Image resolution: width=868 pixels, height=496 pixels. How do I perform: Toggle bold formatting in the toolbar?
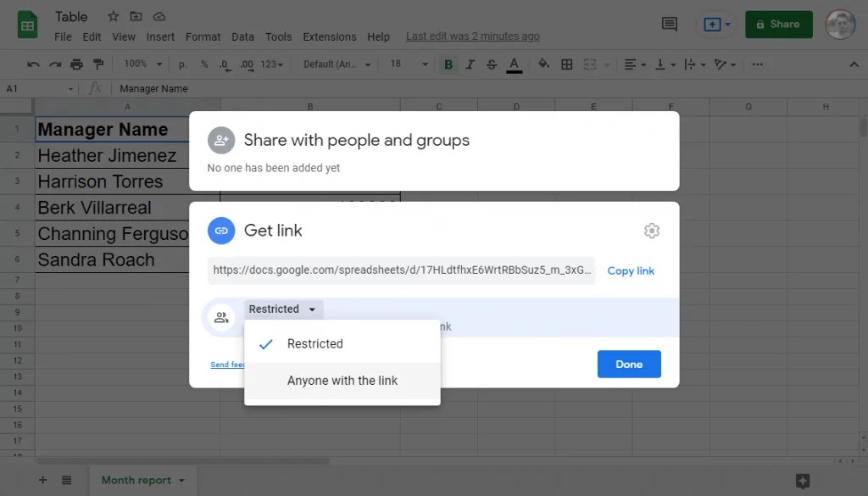click(x=448, y=64)
